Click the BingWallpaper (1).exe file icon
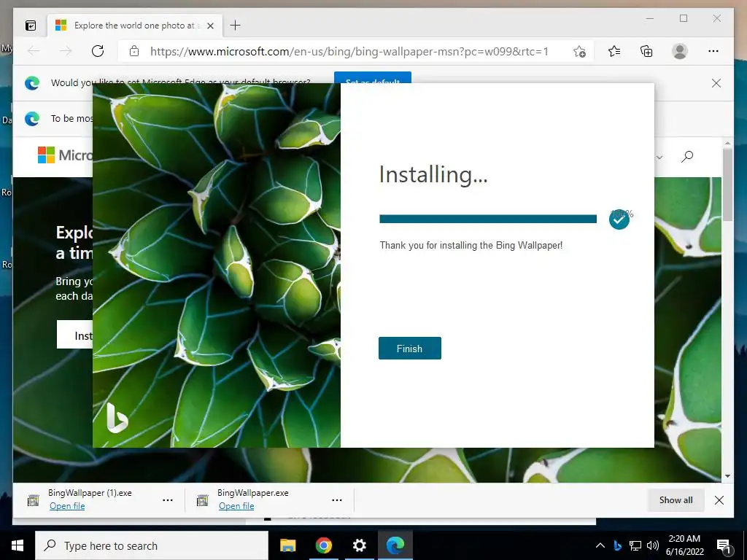 pos(33,500)
